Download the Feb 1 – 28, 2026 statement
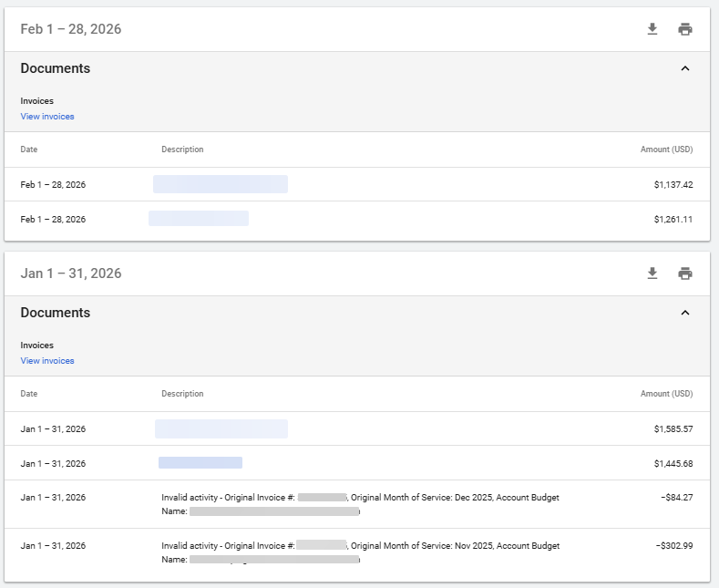The height and width of the screenshot is (588, 719). (x=652, y=29)
